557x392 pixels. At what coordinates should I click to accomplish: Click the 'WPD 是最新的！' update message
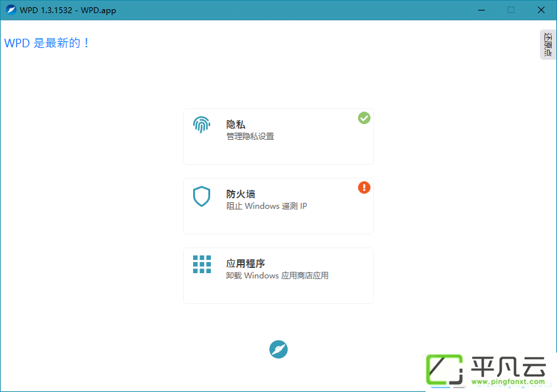point(47,43)
